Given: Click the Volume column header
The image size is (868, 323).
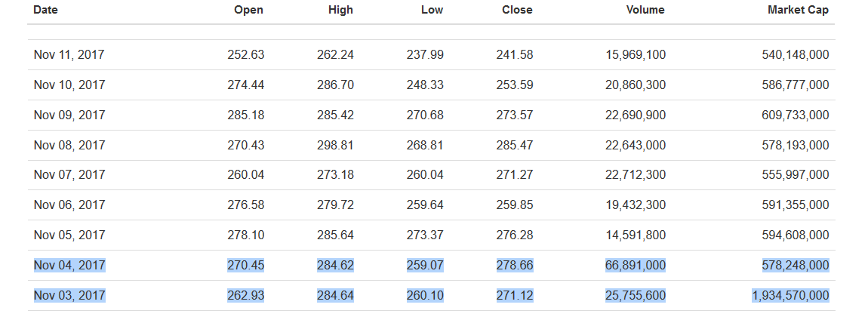Looking at the screenshot, I should pos(645,10).
